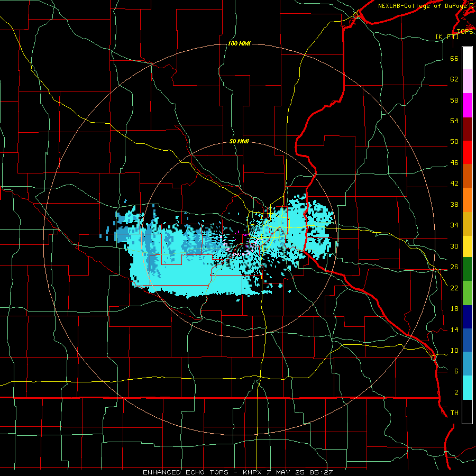Screen dimensions: 476x476
Task: Click the '2' legend value
Action: (456, 392)
